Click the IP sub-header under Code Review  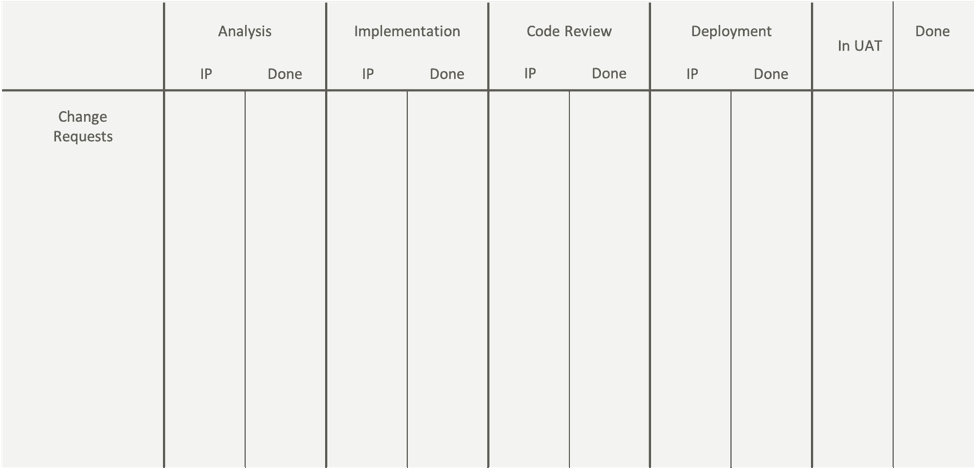point(530,73)
